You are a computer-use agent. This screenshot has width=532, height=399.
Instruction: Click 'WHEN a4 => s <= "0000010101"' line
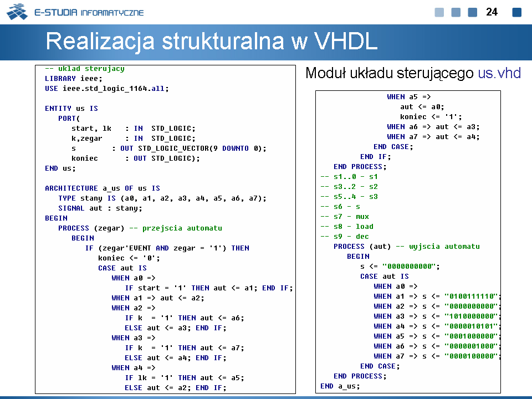pos(437,326)
